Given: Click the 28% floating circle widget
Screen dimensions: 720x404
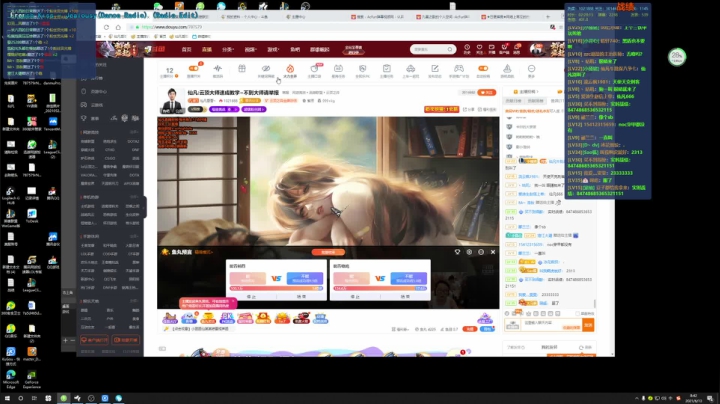Looking at the screenshot, I should click(677, 56).
